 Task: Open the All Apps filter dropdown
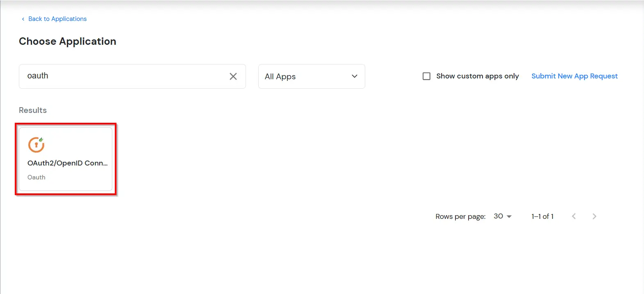[312, 76]
